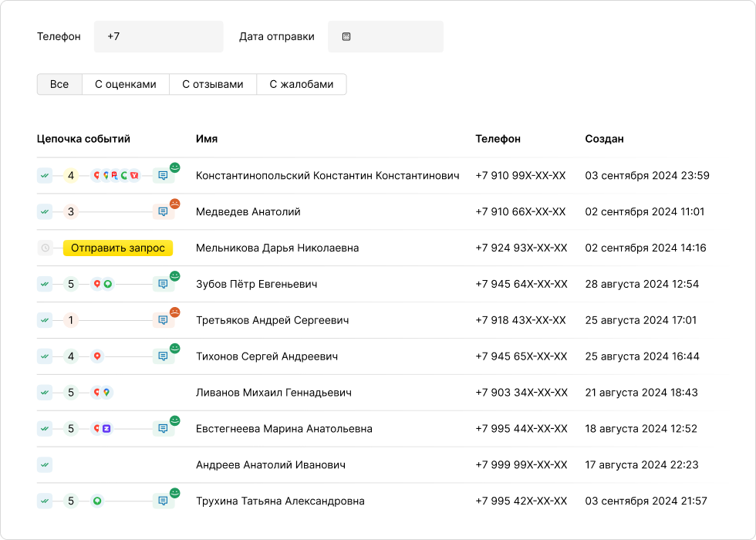Click orange sad face badge in Медведев row
The image size is (756, 540).
[x=174, y=204]
